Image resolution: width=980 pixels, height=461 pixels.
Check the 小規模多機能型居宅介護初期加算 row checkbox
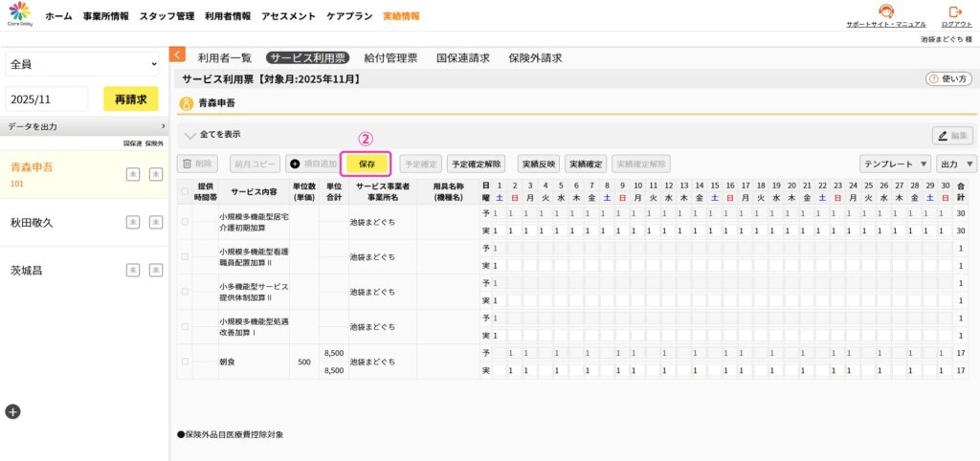pos(186,222)
